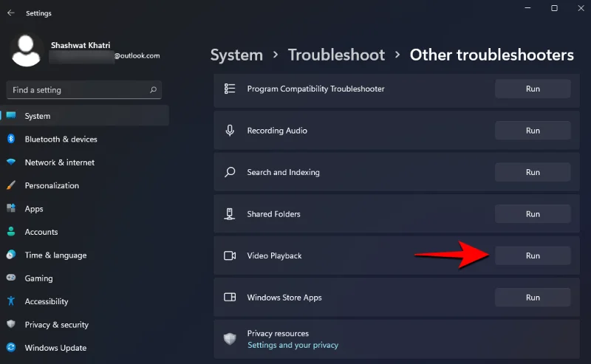
Task: Go to Network & internet settings
Action: (x=85, y=162)
